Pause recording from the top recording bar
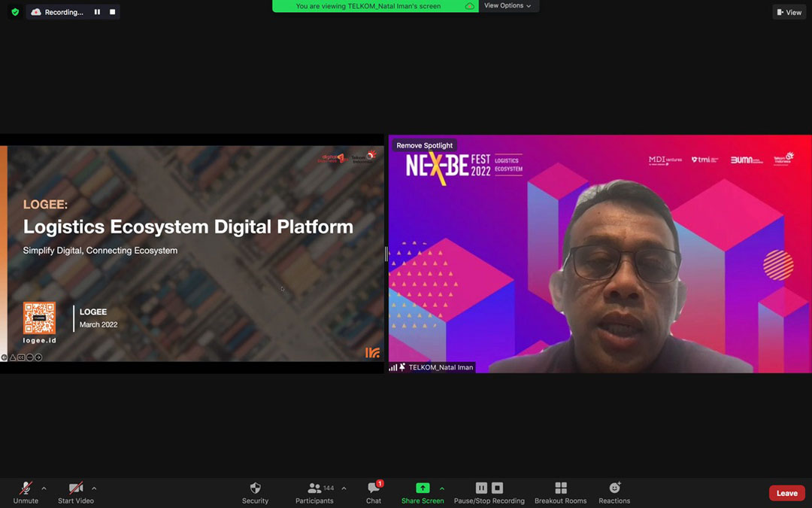 click(x=97, y=12)
